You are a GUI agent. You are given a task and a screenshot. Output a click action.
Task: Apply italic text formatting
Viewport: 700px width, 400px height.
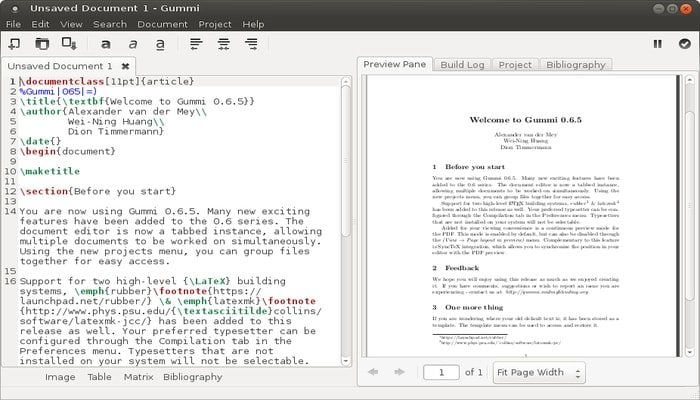tap(133, 44)
